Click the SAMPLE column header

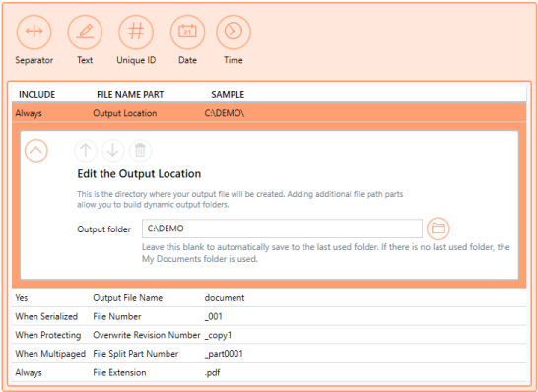pyautogui.click(x=228, y=94)
